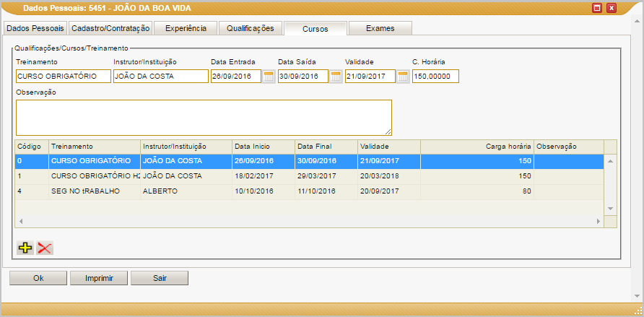The height and width of the screenshot is (317, 644).
Task: Delete selected course with red X icon
Action: click(44, 248)
